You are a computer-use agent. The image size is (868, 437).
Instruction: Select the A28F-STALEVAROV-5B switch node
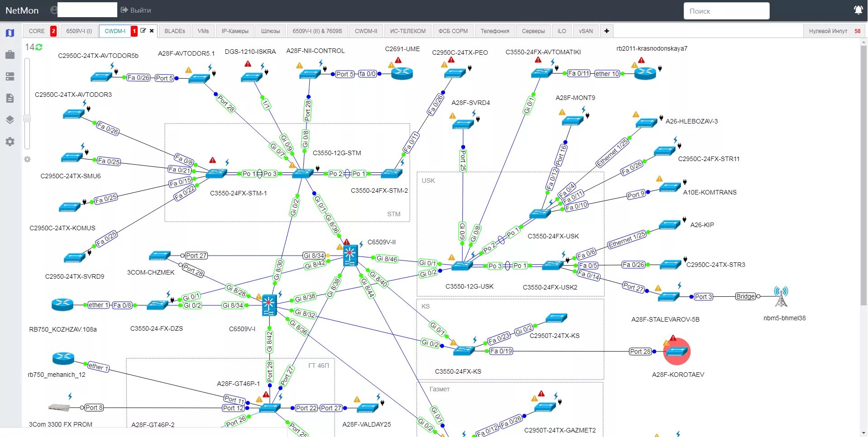[x=669, y=297]
